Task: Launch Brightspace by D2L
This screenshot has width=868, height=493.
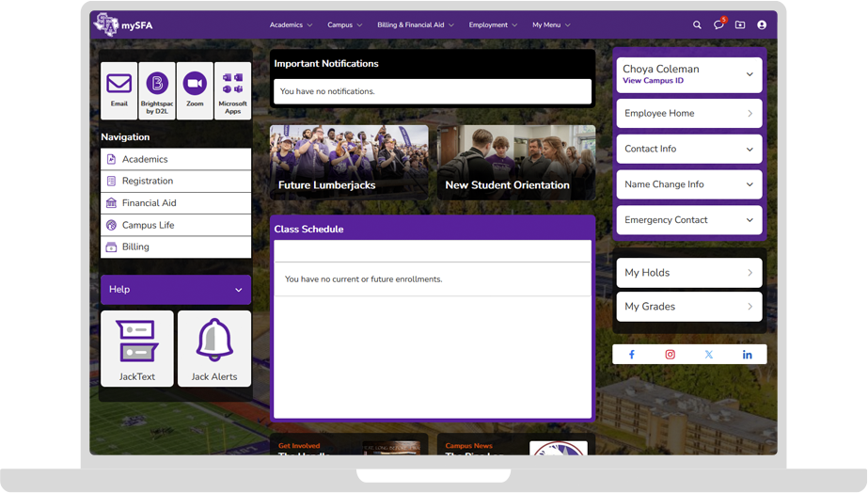Action: pos(157,90)
